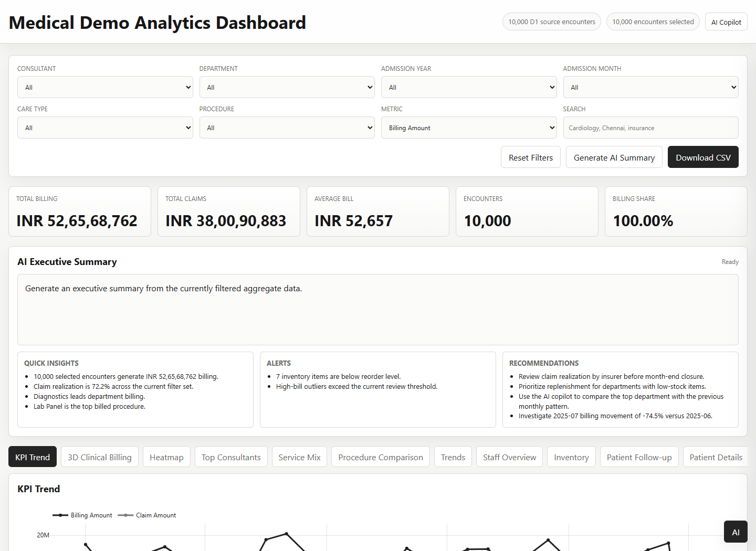This screenshot has height=551, width=756.
Task: Click the Billing Share 100.00% value
Action: (643, 221)
